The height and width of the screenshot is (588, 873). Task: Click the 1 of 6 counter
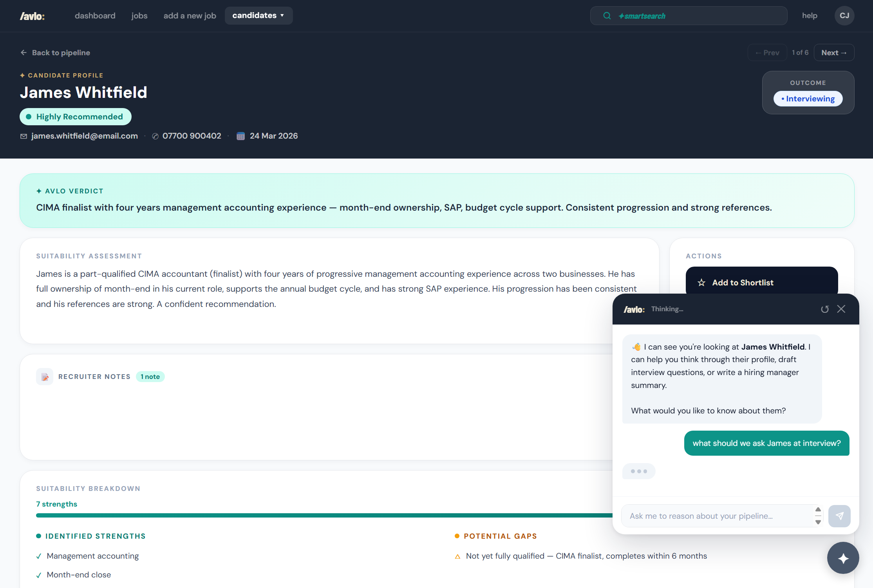tap(800, 52)
